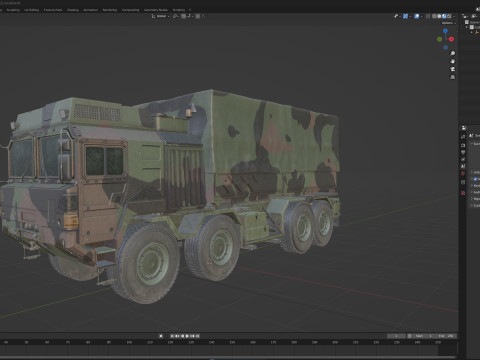This screenshot has width=480, height=360.
Task: Open object type visibility and selectability menu
Action: (397, 16)
